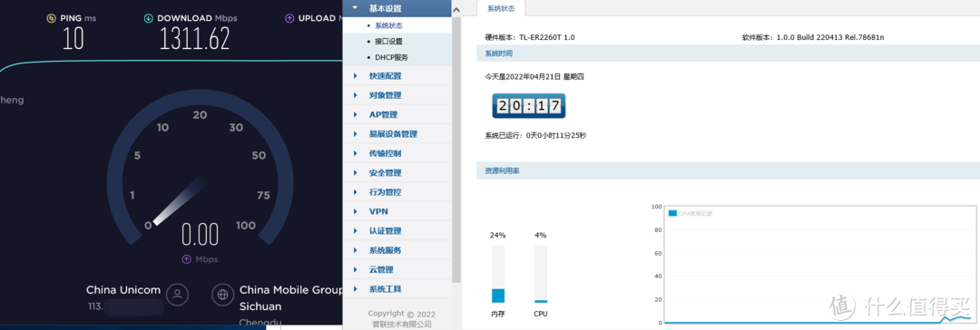Click the download speed 1311.62 value
The height and width of the screenshot is (330, 980).
[194, 39]
